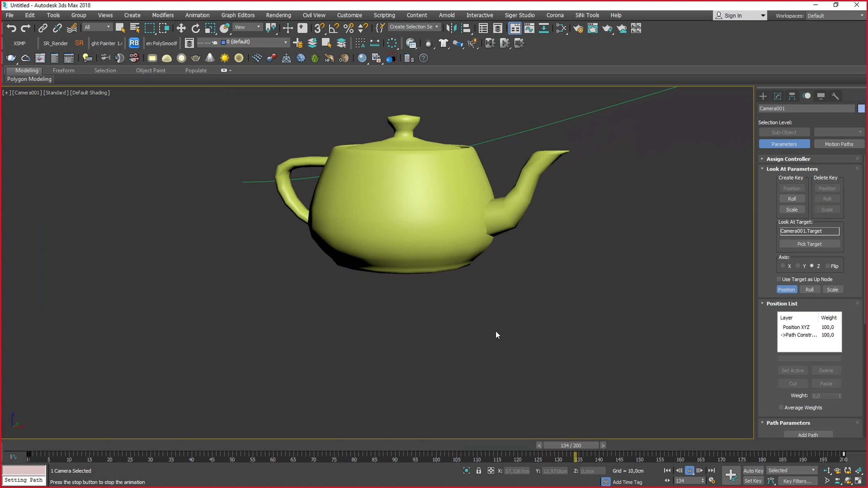
Task: Click the Redo arrow icon
Action: click(x=25, y=28)
